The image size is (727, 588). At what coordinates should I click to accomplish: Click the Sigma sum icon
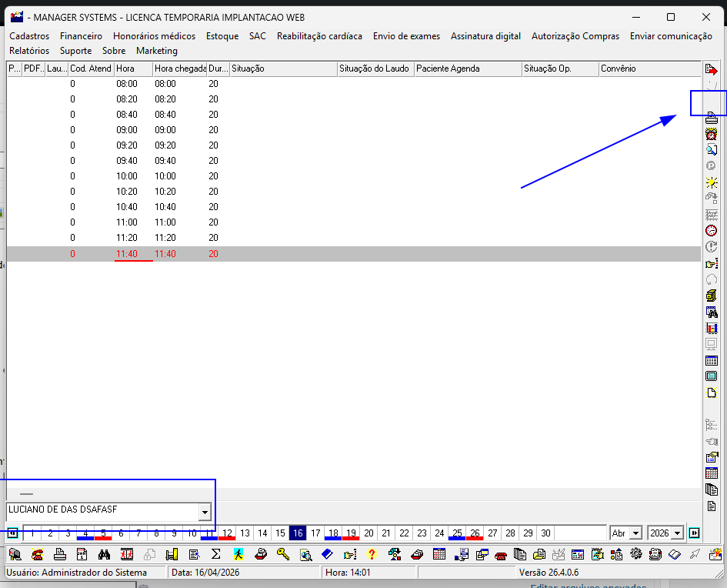215,554
